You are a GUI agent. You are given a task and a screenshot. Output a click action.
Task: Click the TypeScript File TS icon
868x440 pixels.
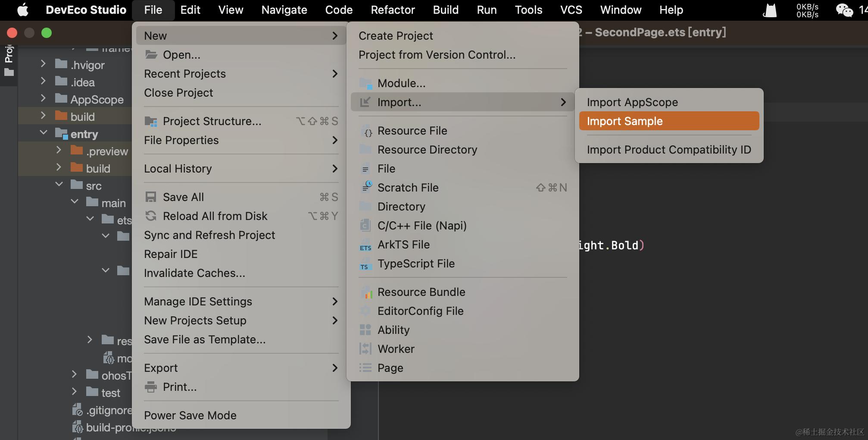click(365, 264)
